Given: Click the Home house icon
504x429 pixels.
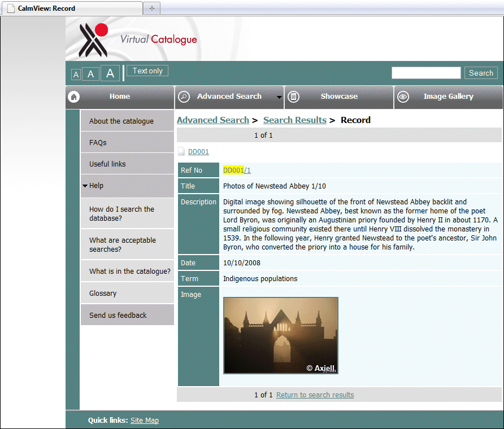Looking at the screenshot, I should [x=73, y=97].
